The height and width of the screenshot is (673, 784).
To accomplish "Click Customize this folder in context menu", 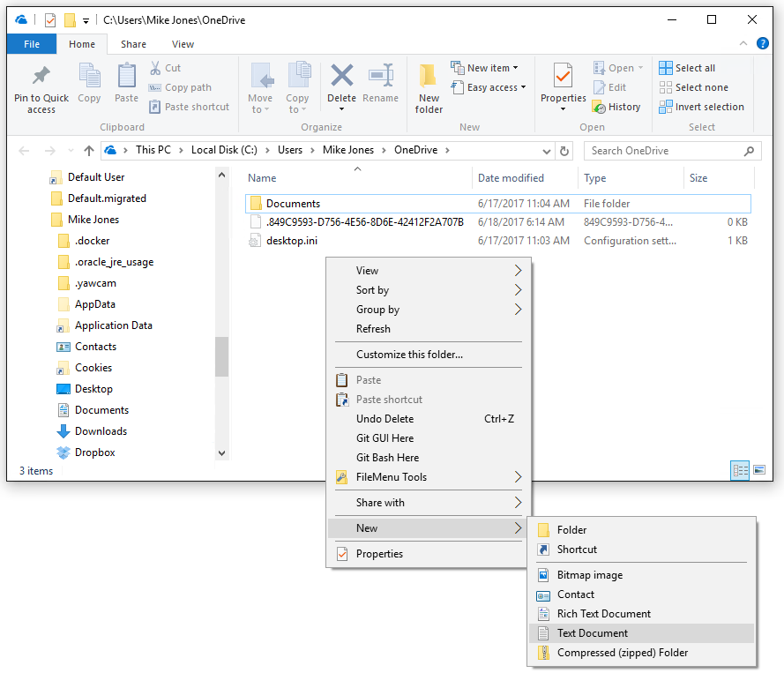I will 428,355.
